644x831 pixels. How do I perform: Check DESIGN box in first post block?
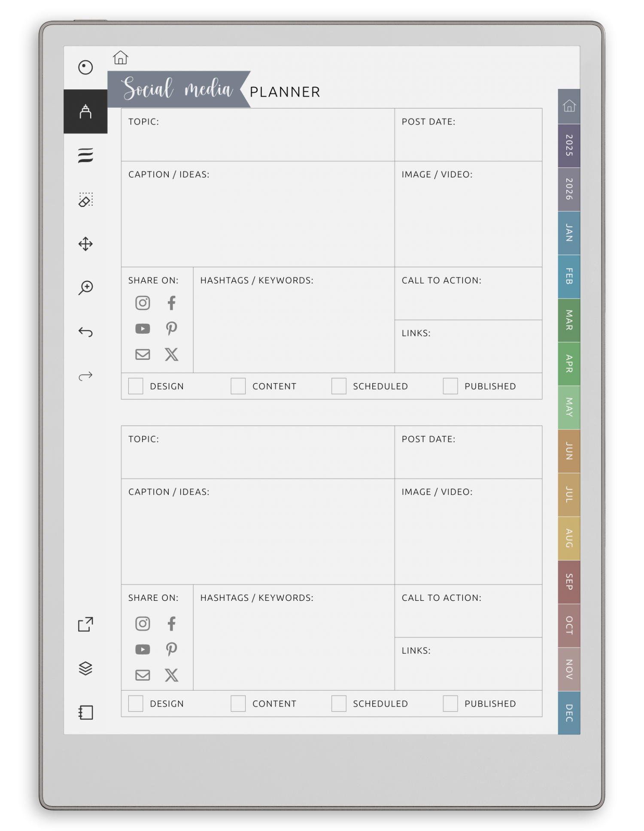[136, 386]
